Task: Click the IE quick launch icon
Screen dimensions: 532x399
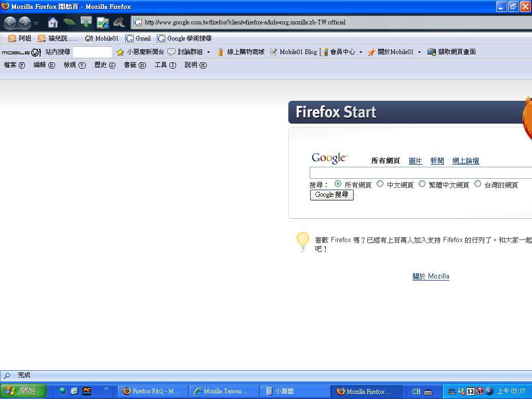Action: click(74, 391)
